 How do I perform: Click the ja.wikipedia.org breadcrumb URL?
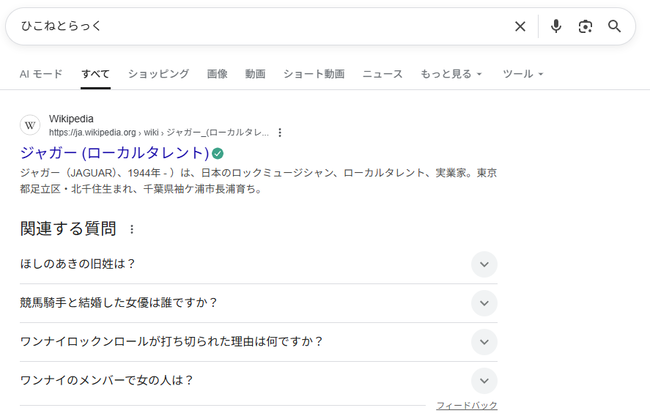click(159, 133)
